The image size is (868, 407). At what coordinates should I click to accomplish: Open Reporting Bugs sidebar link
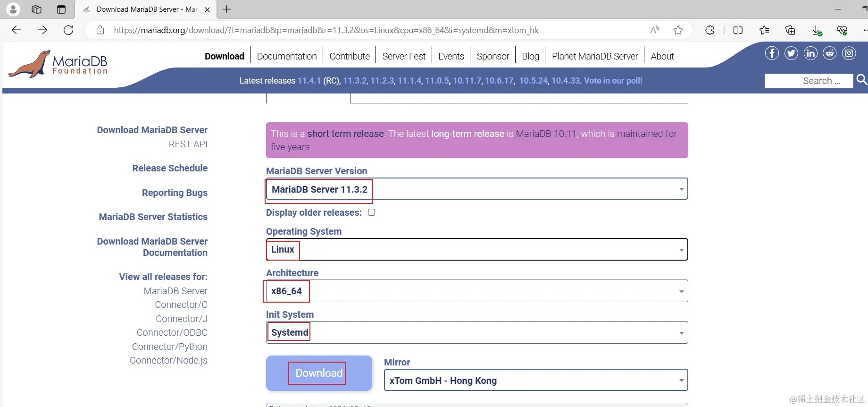pos(175,193)
